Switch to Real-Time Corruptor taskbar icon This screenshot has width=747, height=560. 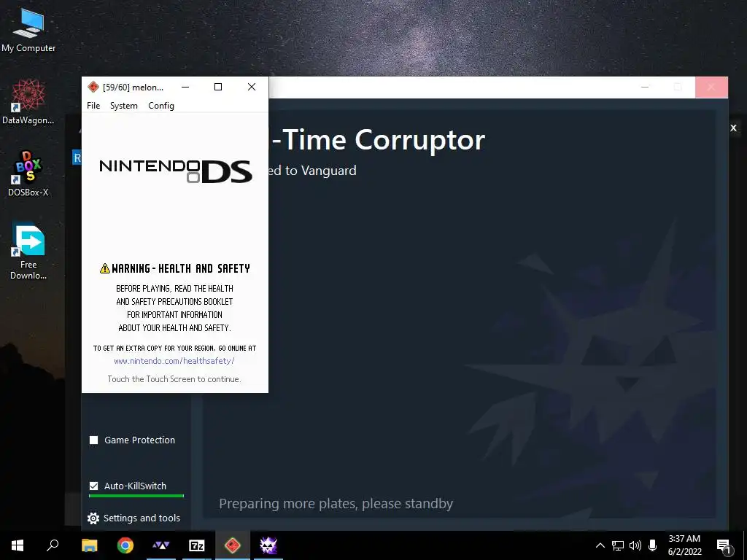click(268, 545)
